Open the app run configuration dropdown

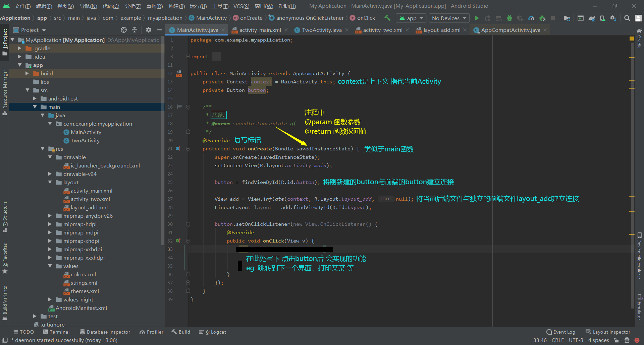pyautogui.click(x=411, y=18)
